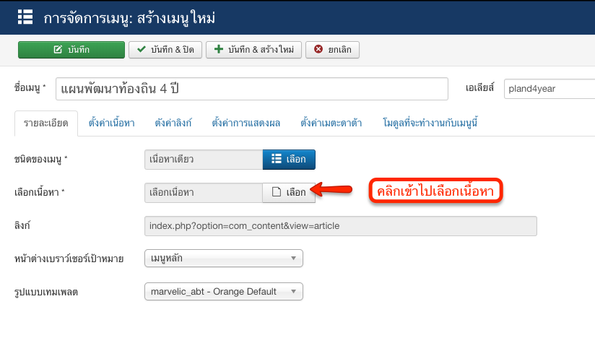Focus the ชื่อเมนู menu title input field
Screen dimensions: 595x364
(x=251, y=89)
